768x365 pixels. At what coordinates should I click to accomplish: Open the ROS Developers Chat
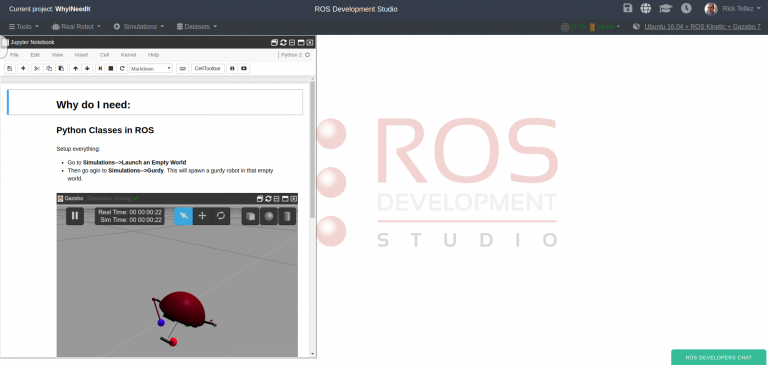pos(719,358)
